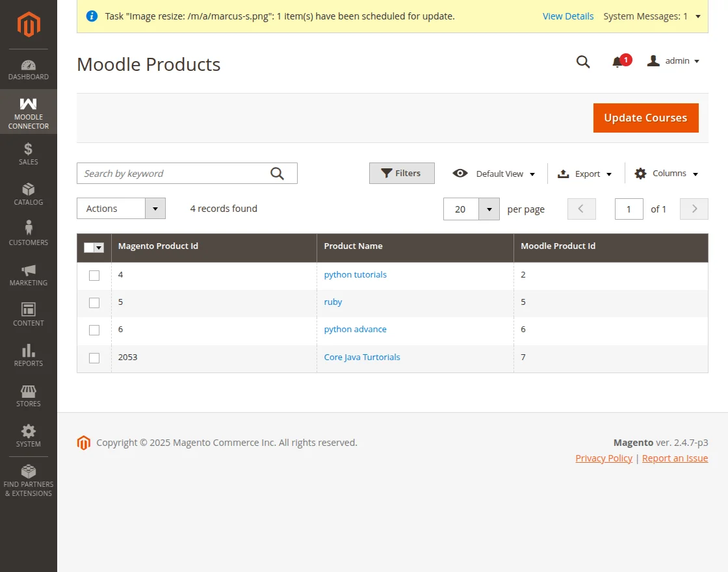
Task: Expand the Actions dropdown
Action: pos(121,209)
